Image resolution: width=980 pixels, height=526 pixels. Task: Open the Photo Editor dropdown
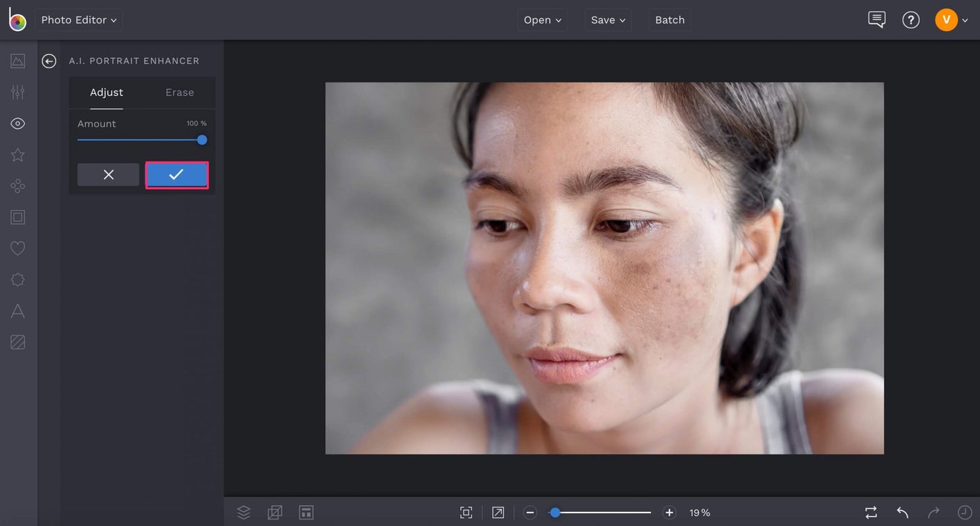click(78, 19)
